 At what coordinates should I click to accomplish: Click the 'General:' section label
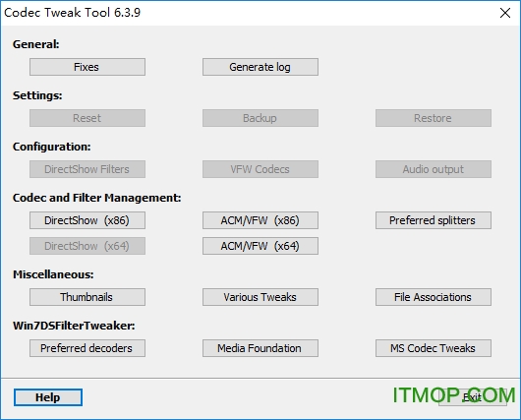(x=36, y=44)
